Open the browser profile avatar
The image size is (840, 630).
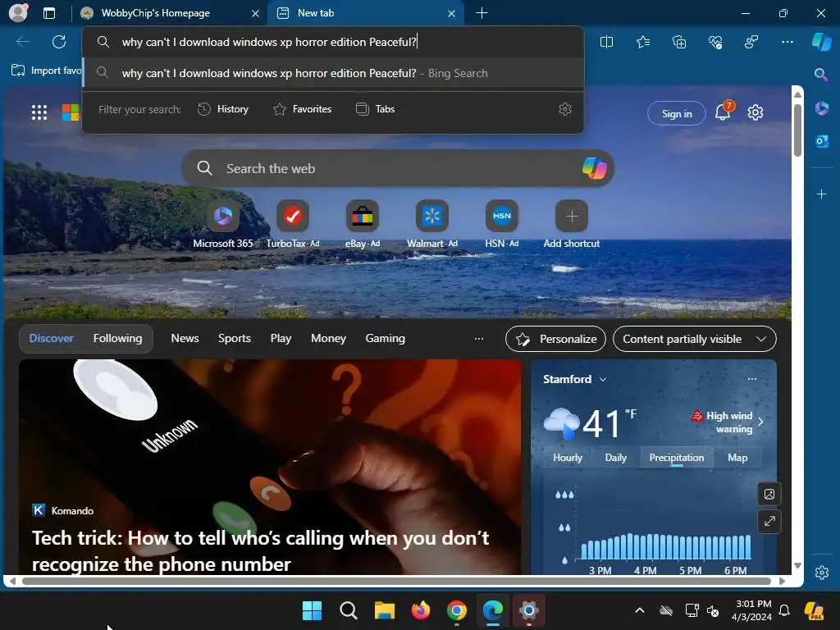coord(18,13)
